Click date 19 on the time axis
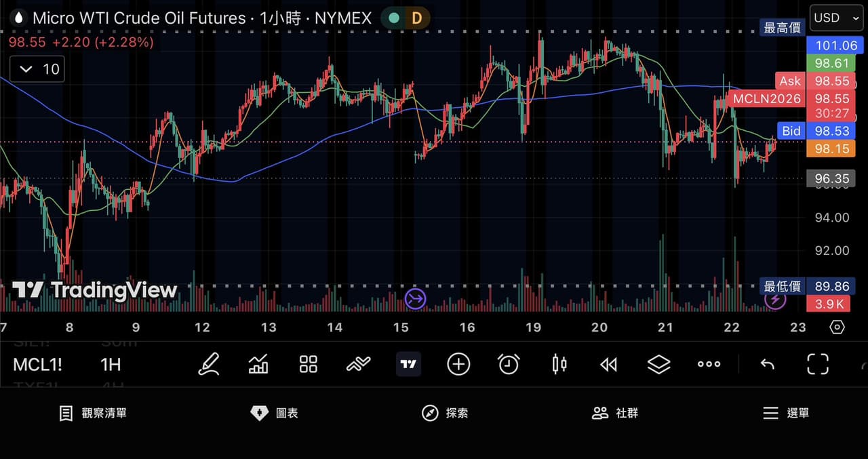The width and height of the screenshot is (868, 459). coord(533,327)
